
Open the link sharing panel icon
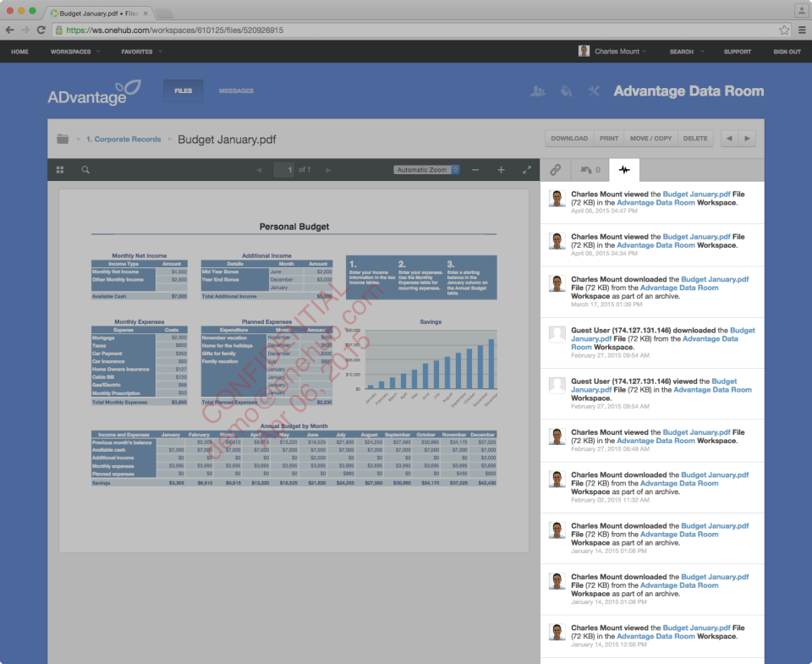tap(556, 169)
